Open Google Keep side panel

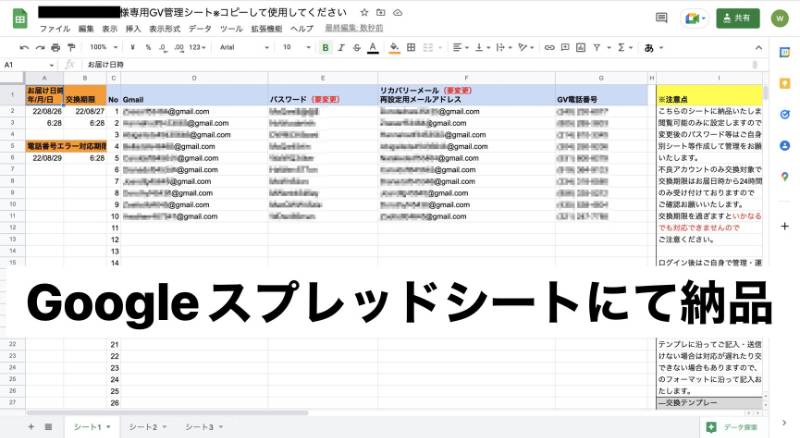(x=785, y=83)
